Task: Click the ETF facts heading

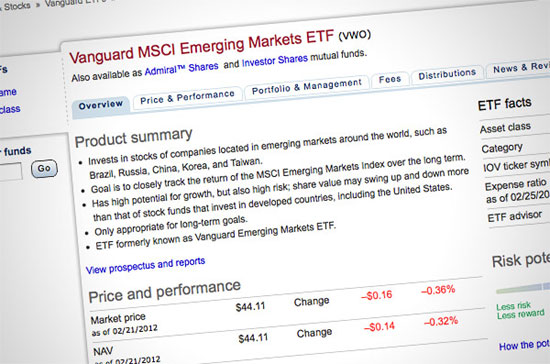Action: coord(504,104)
